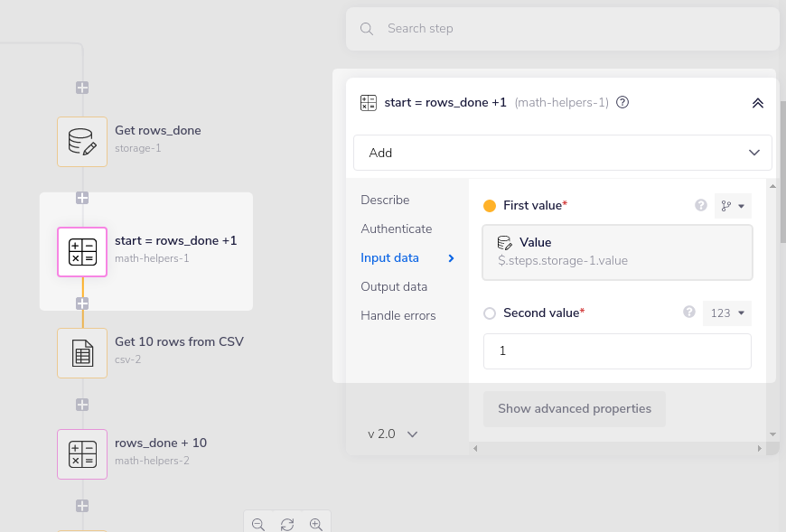Click the zoom in icon
The height and width of the screenshot is (532, 786).
[x=316, y=524]
